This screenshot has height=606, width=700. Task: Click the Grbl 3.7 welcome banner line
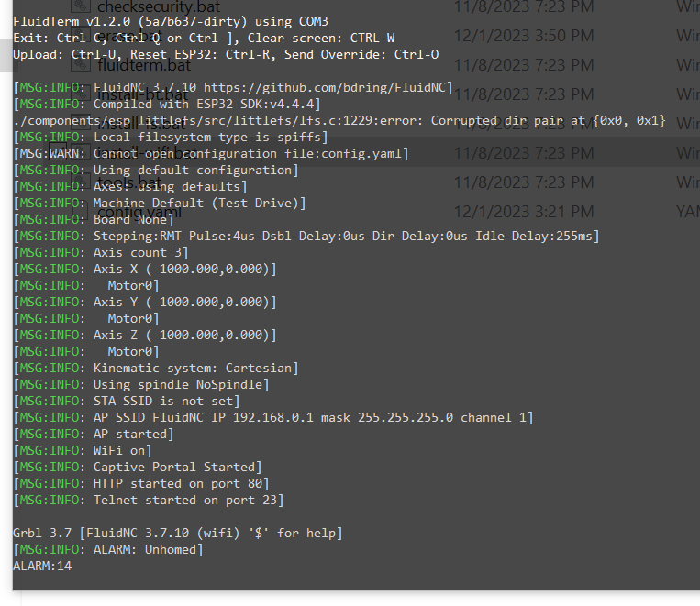point(178,533)
